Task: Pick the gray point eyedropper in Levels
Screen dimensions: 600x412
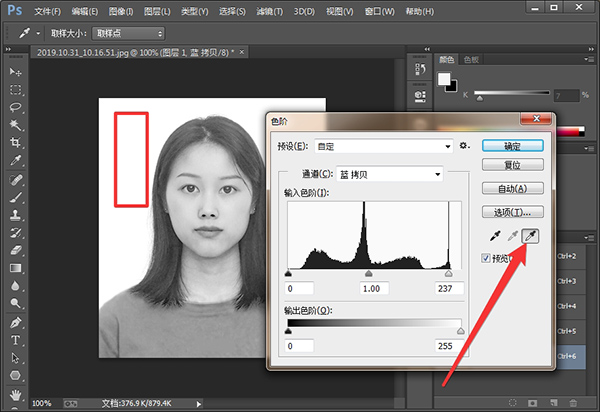Action: tap(511, 236)
